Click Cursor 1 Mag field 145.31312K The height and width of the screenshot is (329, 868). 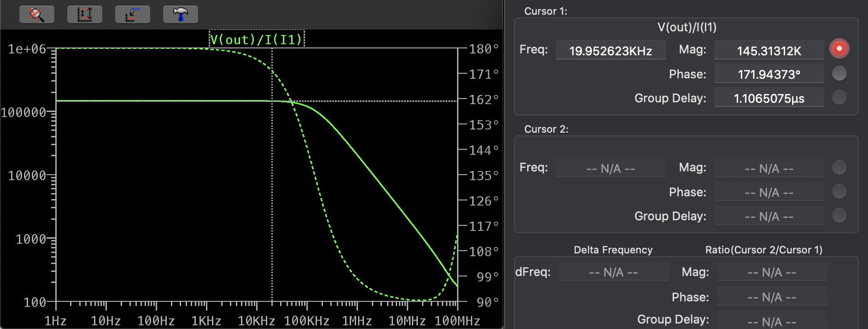tap(769, 50)
